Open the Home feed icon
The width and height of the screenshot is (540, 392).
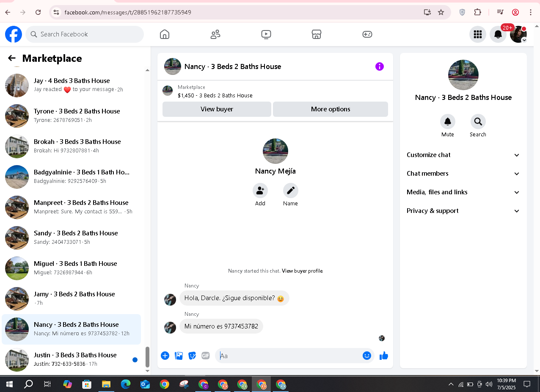[x=165, y=34]
